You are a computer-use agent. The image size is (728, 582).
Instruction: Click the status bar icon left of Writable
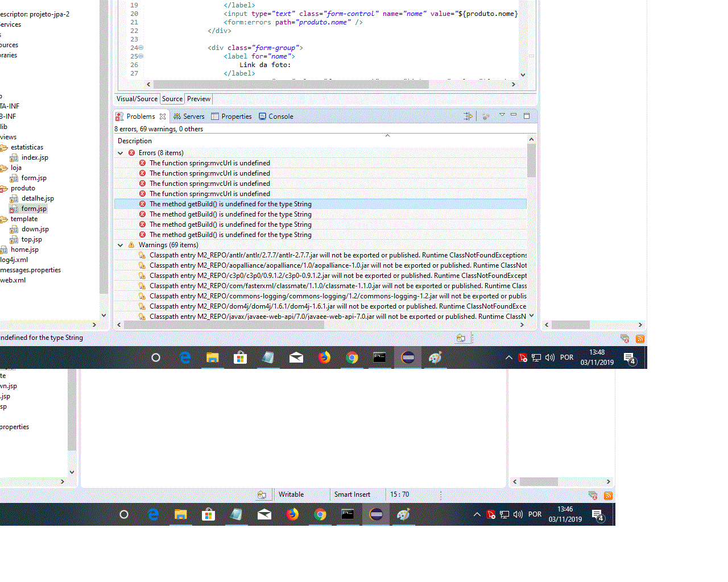point(262,495)
